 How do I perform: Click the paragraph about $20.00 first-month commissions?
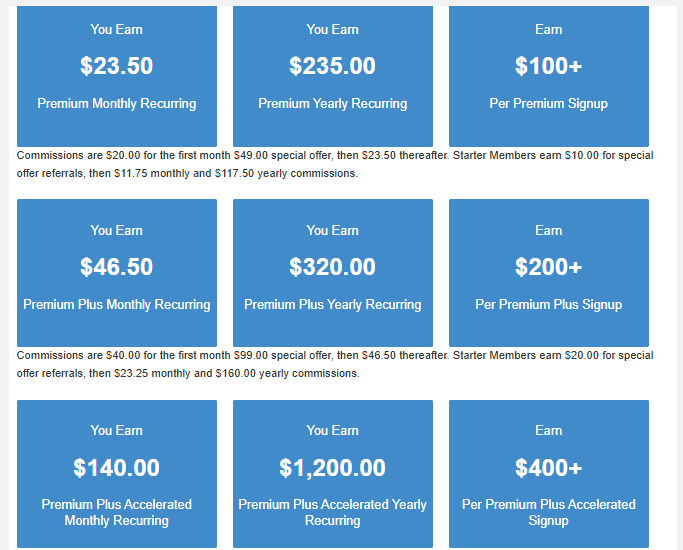pyautogui.click(x=334, y=164)
